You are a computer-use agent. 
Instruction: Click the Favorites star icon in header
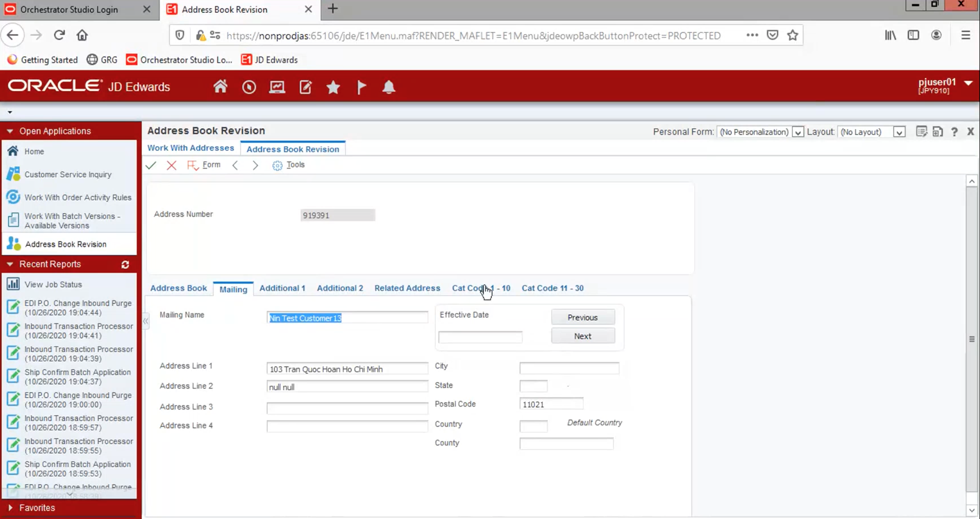tap(333, 87)
